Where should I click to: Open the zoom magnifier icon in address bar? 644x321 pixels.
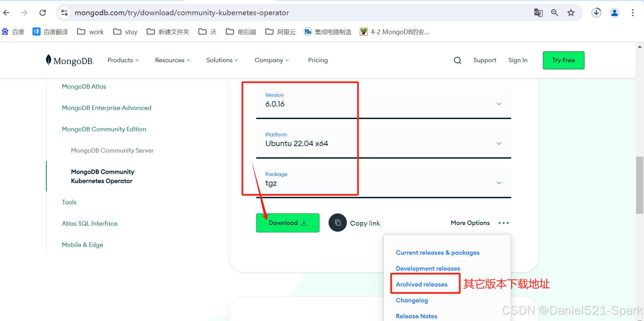[x=554, y=13]
